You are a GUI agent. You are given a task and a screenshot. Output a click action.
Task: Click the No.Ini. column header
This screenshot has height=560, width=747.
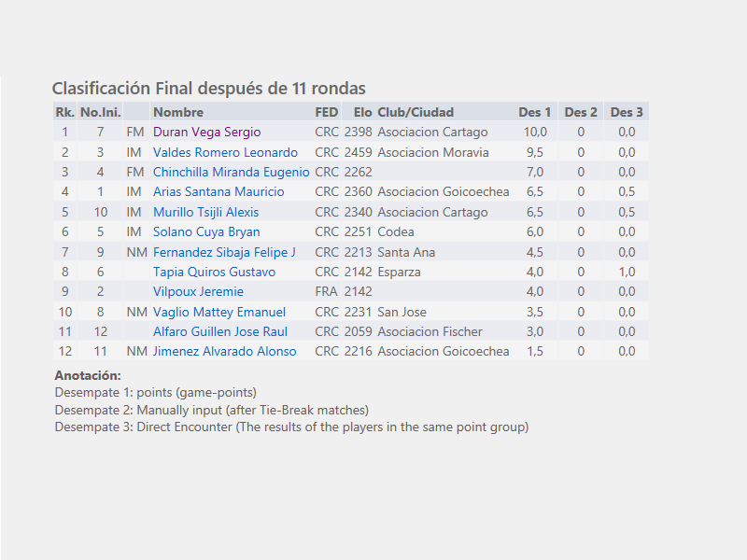[x=100, y=112]
